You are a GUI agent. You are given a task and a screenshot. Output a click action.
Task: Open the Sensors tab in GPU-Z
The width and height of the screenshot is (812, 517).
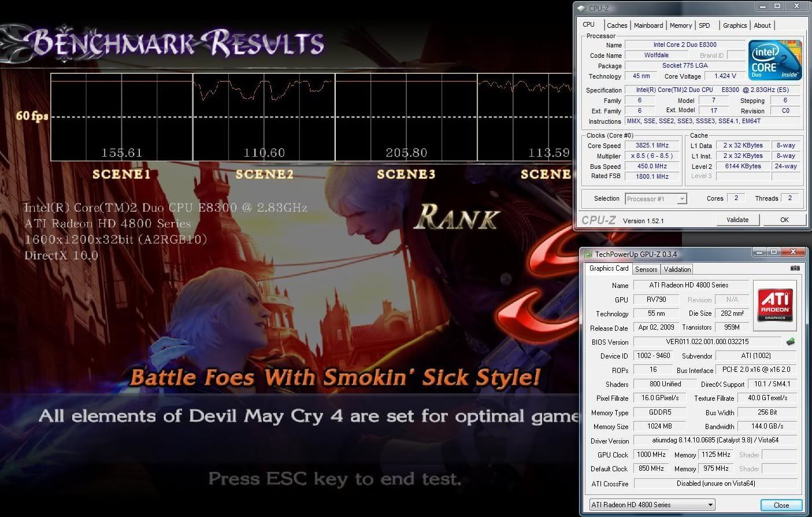pyautogui.click(x=646, y=269)
